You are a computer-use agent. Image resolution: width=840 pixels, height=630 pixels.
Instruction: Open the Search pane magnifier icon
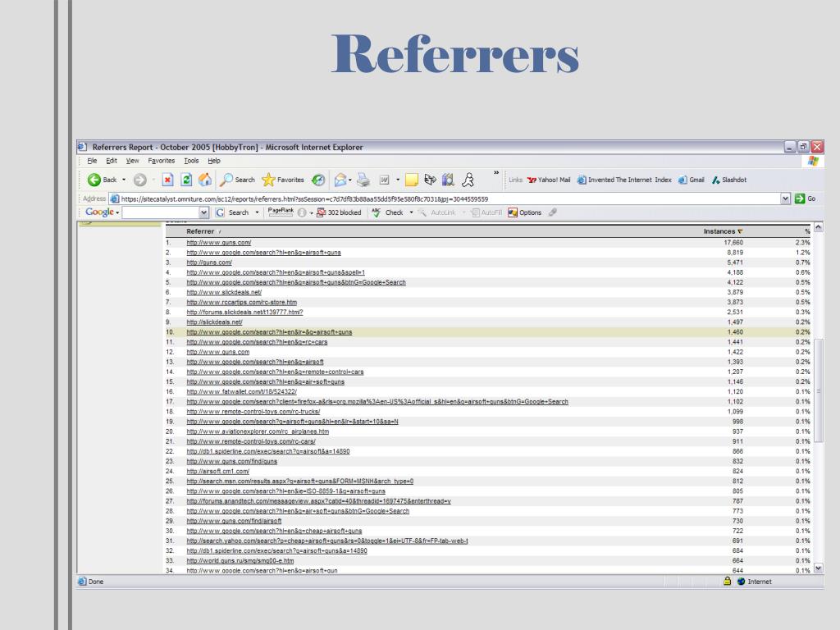pos(226,180)
